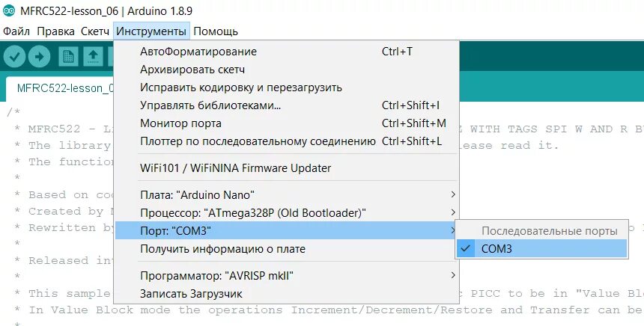This screenshot has width=644, height=326.
Task: Launch WiFi101 / WiFiNINA Firmware Updater
Action: pyautogui.click(x=286, y=168)
